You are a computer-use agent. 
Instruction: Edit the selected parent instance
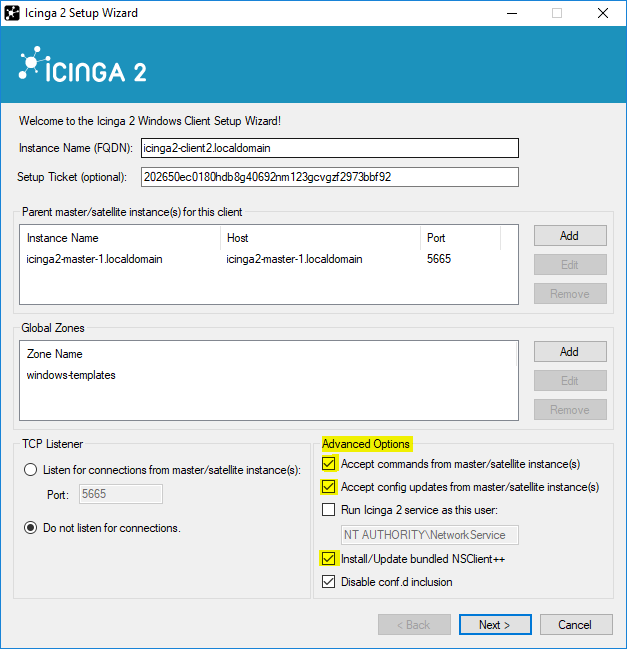[x=570, y=265]
